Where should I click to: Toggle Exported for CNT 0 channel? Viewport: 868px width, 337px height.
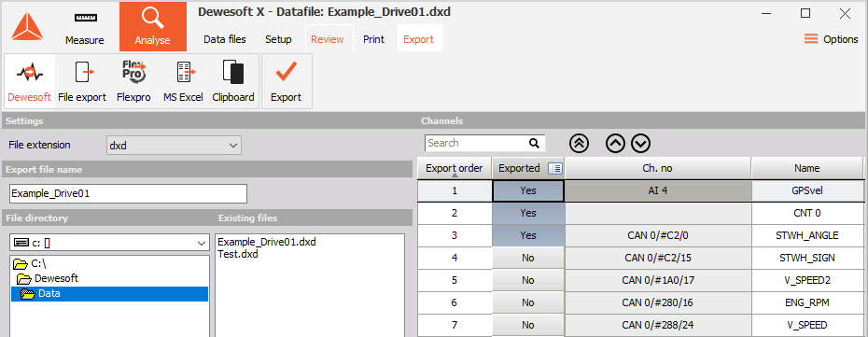(x=528, y=213)
